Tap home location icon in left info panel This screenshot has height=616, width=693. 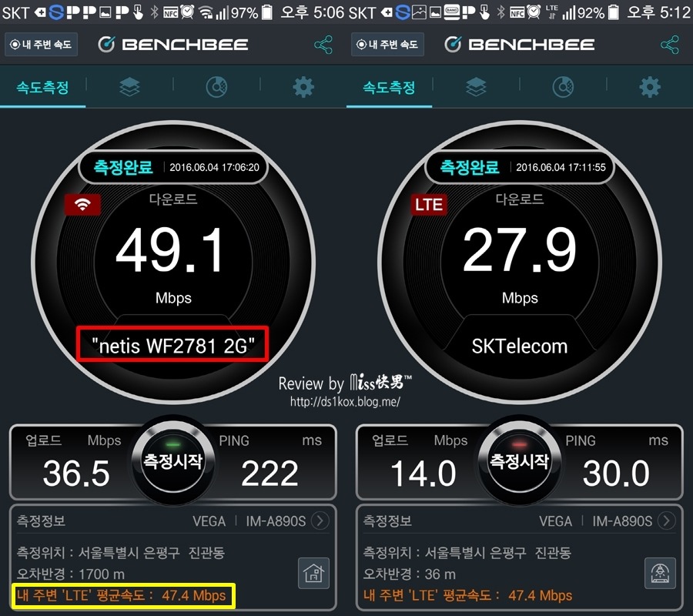(x=314, y=573)
